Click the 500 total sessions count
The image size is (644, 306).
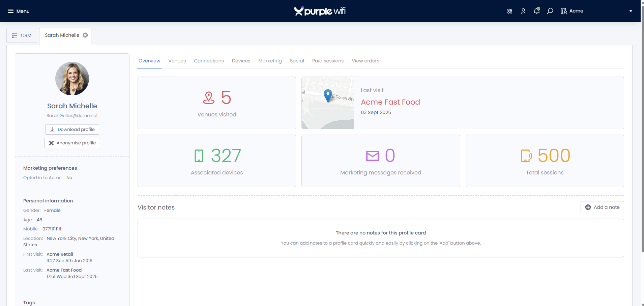[554, 156]
